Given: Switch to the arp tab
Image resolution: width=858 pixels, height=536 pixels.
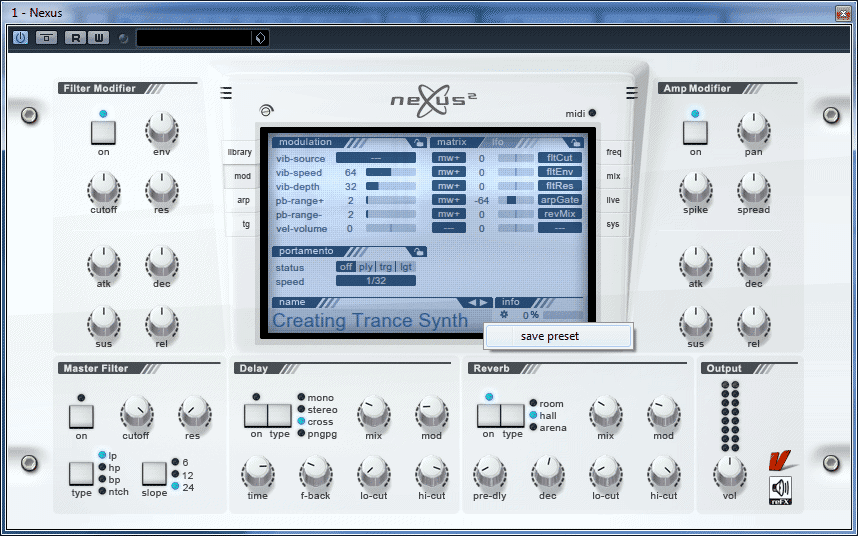Looking at the screenshot, I should point(244,200).
